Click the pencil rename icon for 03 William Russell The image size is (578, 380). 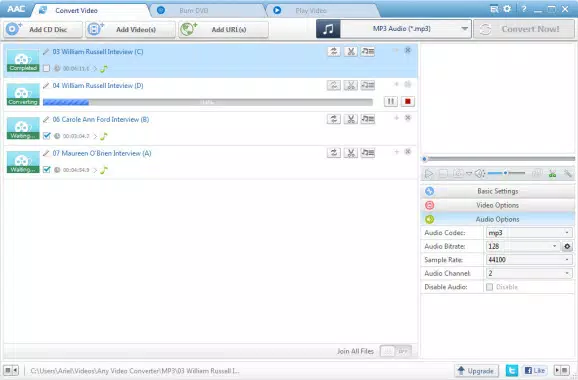(46, 52)
